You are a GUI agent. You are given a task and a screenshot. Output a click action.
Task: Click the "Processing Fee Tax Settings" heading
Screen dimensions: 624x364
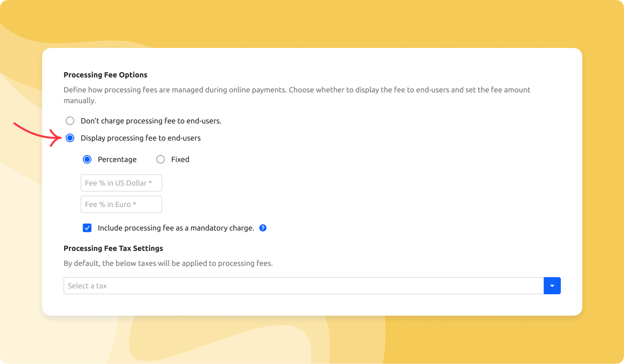pyautogui.click(x=113, y=248)
